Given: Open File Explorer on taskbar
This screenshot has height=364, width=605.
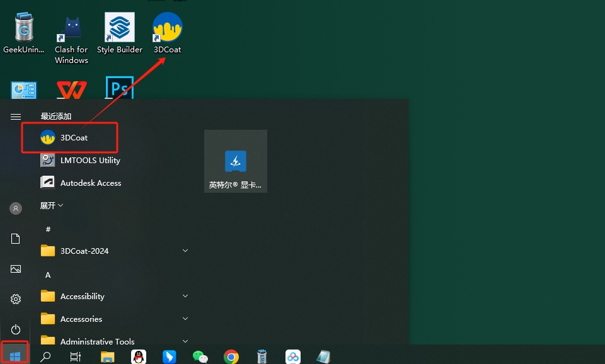Looking at the screenshot, I should (x=107, y=357).
